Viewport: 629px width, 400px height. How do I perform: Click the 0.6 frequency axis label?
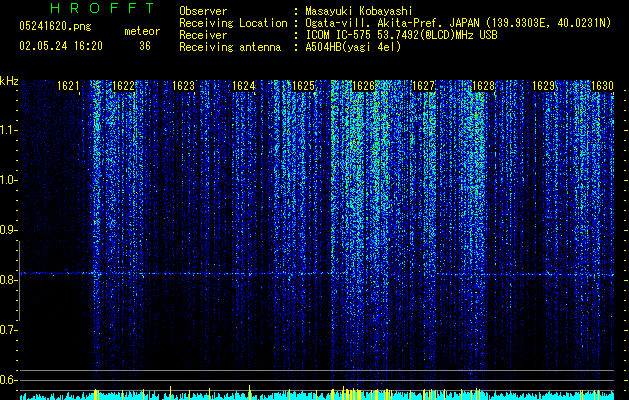[8, 380]
